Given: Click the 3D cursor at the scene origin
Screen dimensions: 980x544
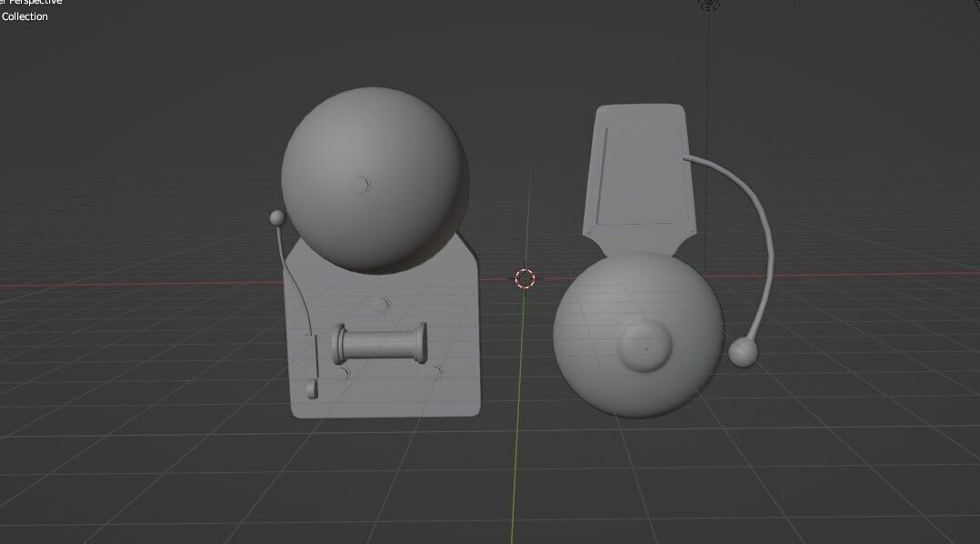Looking at the screenshot, I should coord(525,279).
